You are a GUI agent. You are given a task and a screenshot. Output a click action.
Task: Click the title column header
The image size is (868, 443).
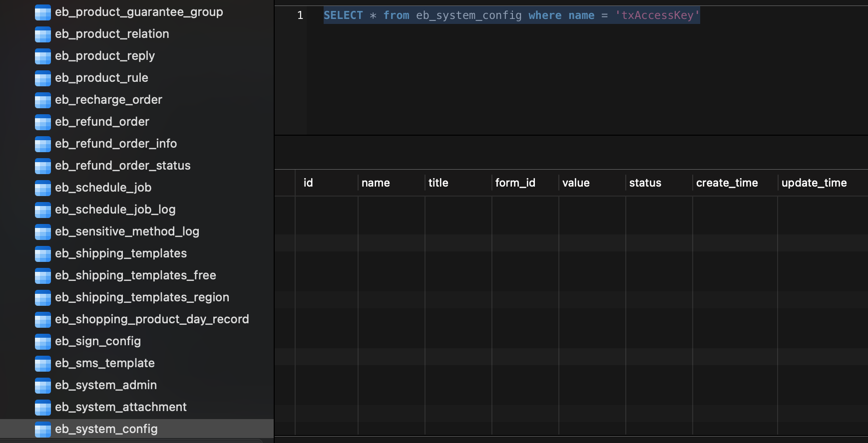438,183
